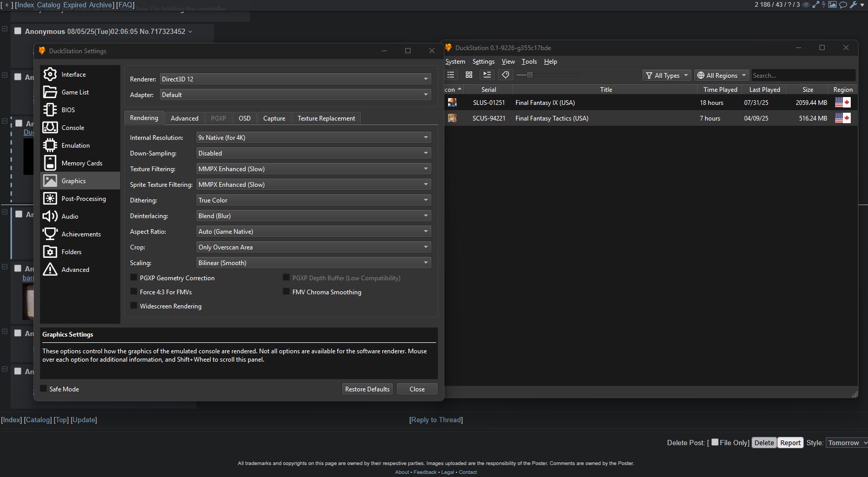Screen dimensions: 868x477
Task: Switch to game grid view in DuckStation toolbar
Action: (469, 75)
